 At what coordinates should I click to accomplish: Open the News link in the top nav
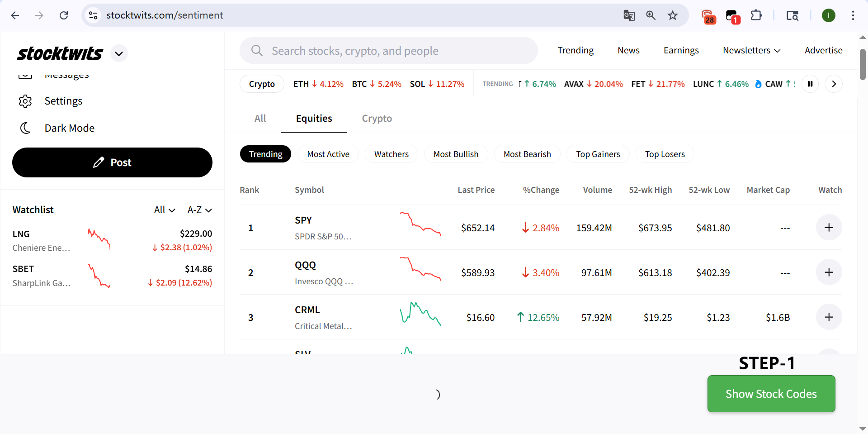[x=628, y=50]
